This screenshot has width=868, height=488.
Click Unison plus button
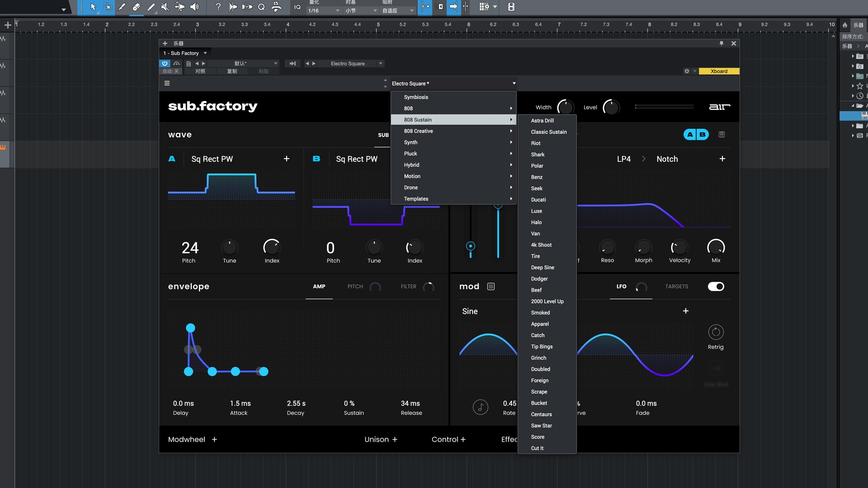[x=395, y=440]
